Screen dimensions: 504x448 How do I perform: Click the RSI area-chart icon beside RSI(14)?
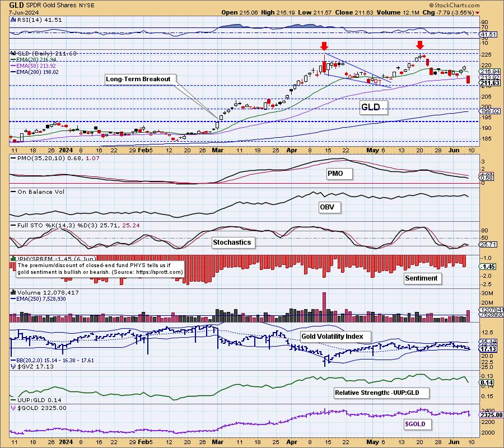(x=13, y=20)
